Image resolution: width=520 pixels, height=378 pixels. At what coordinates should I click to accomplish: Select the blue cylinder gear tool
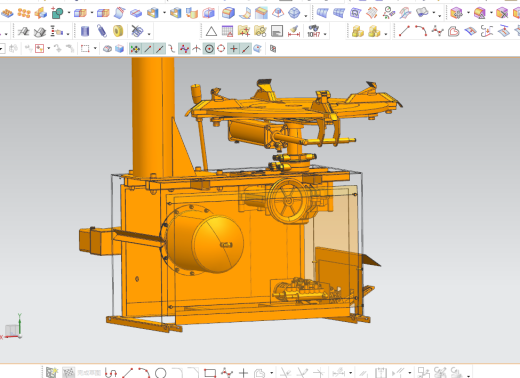85,31
